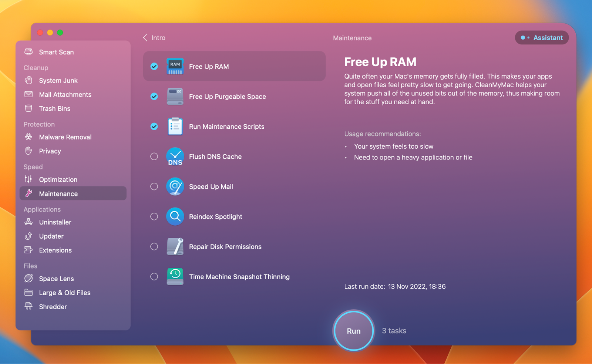Open the Assistant panel
592x364 pixels.
[x=542, y=38]
